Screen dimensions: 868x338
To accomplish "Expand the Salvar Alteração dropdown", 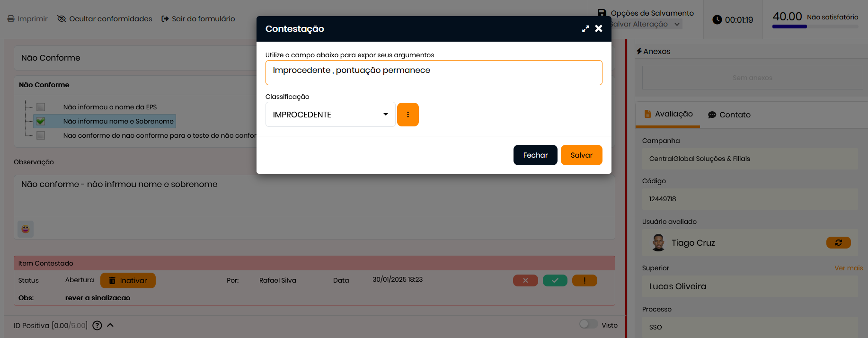I will point(677,24).
